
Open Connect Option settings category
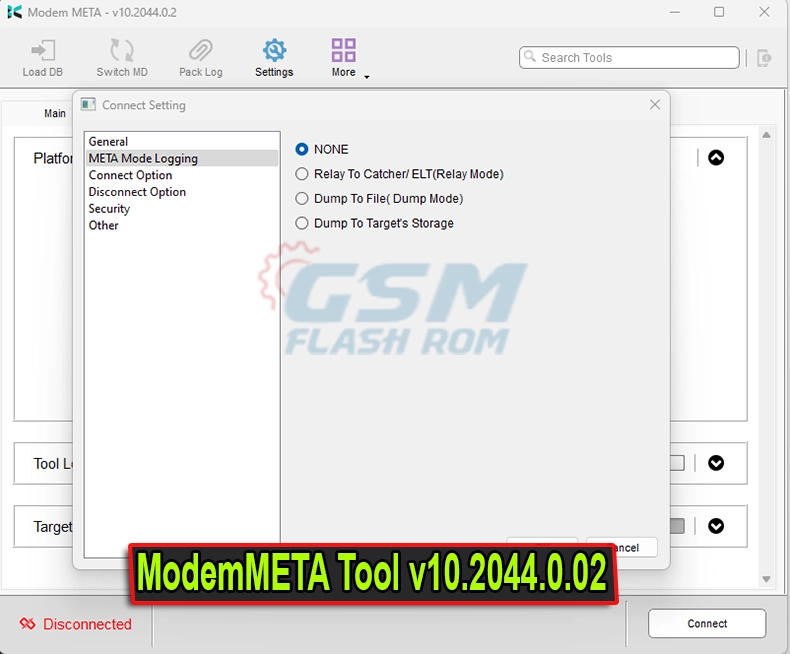(182, 175)
